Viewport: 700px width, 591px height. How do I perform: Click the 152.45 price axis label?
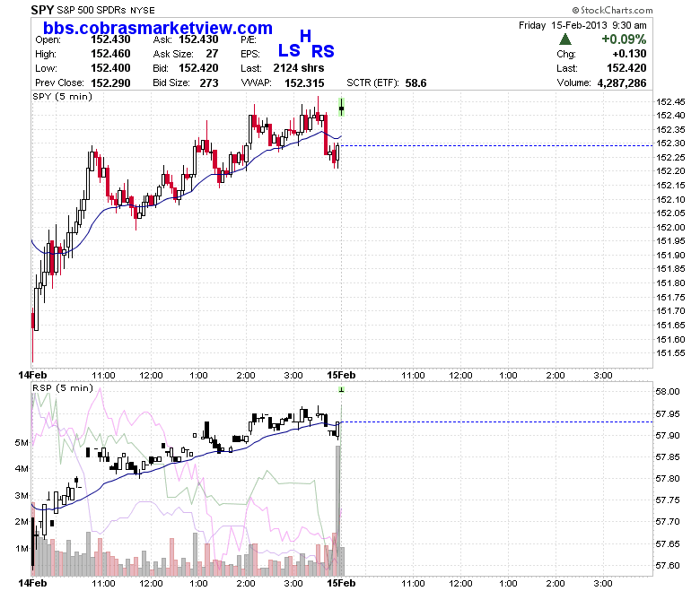point(670,101)
